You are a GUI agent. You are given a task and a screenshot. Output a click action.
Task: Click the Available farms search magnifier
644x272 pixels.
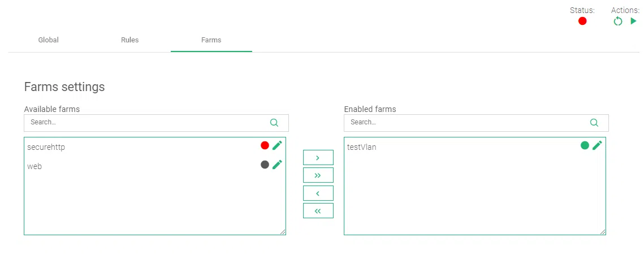[274, 123]
